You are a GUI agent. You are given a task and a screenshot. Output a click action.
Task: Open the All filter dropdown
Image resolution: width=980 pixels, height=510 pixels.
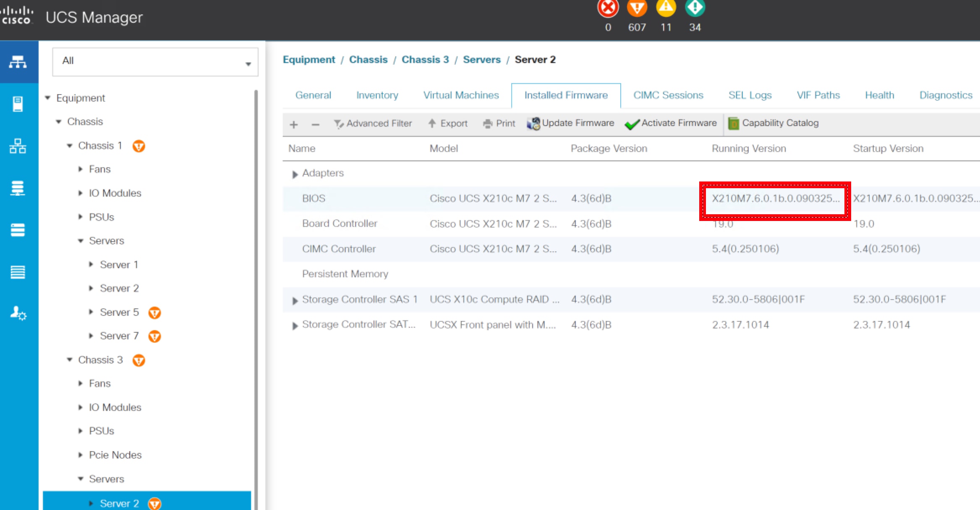155,62
